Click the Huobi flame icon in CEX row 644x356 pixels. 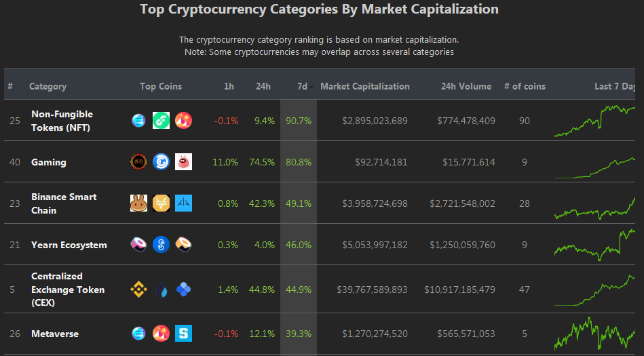coord(161,290)
